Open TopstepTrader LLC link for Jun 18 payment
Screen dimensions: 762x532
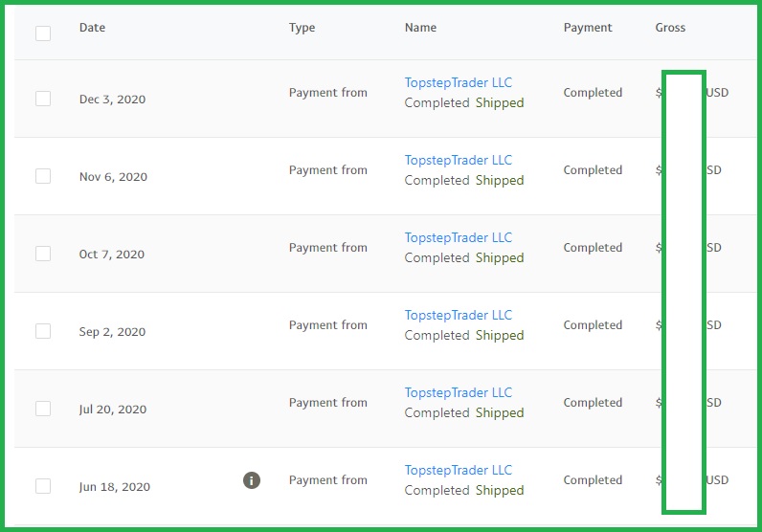click(459, 471)
